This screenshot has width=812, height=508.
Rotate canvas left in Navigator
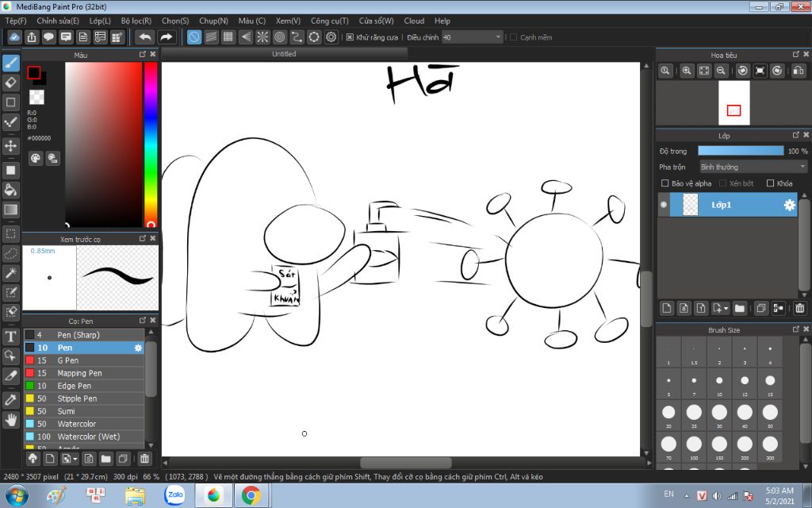click(742, 71)
